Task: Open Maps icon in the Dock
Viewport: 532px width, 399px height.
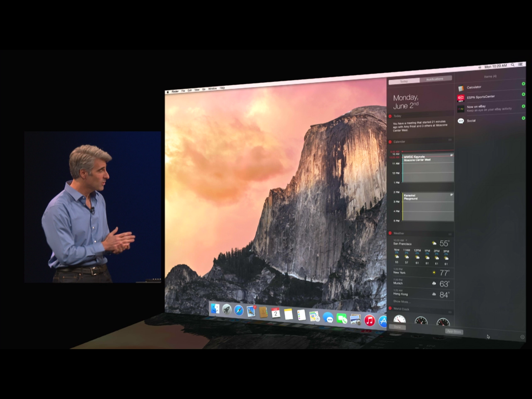Action: tap(314, 316)
